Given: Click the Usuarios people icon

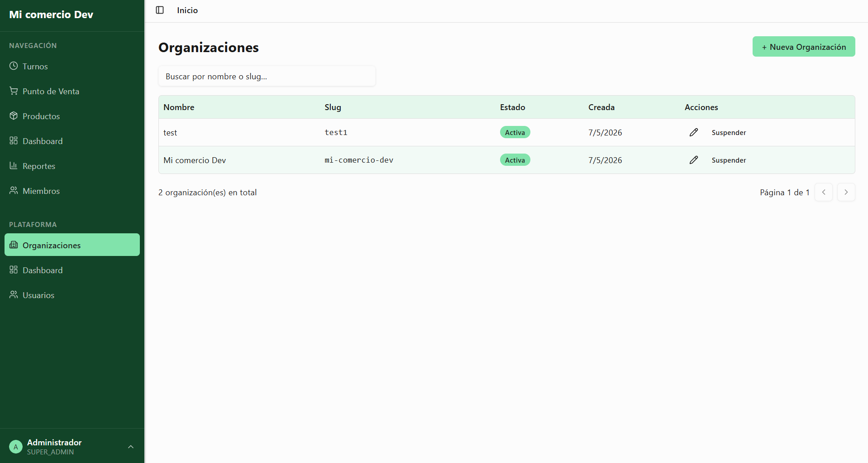Looking at the screenshot, I should [x=14, y=295].
